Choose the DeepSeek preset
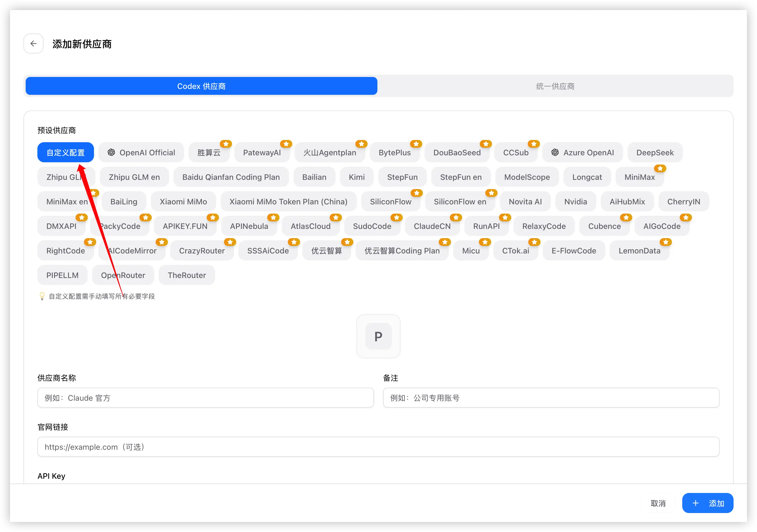The image size is (757, 532). click(655, 152)
